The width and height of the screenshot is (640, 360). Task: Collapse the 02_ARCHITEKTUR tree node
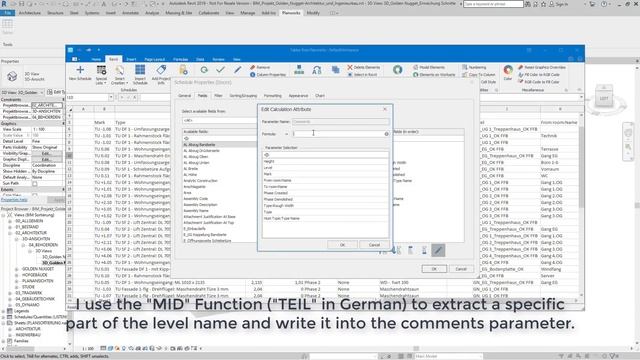[x=10, y=233]
